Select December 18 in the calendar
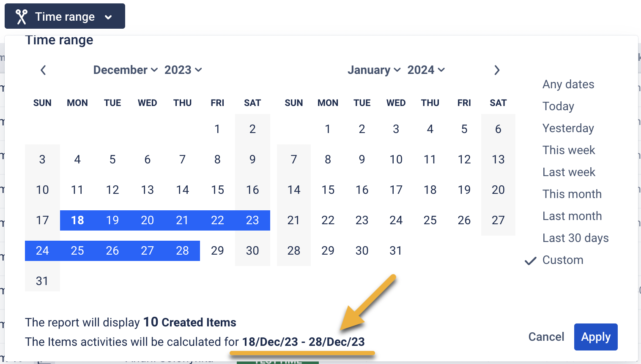The image size is (641, 364). [x=77, y=220]
